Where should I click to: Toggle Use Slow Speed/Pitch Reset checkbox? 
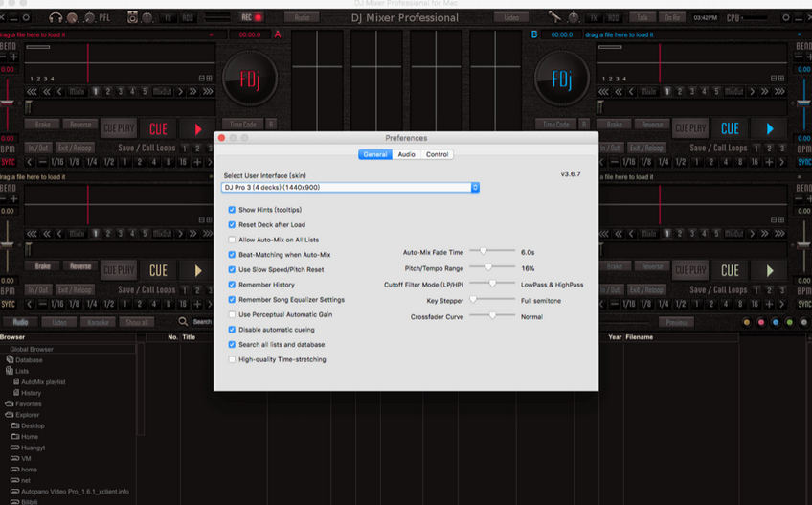(232, 270)
